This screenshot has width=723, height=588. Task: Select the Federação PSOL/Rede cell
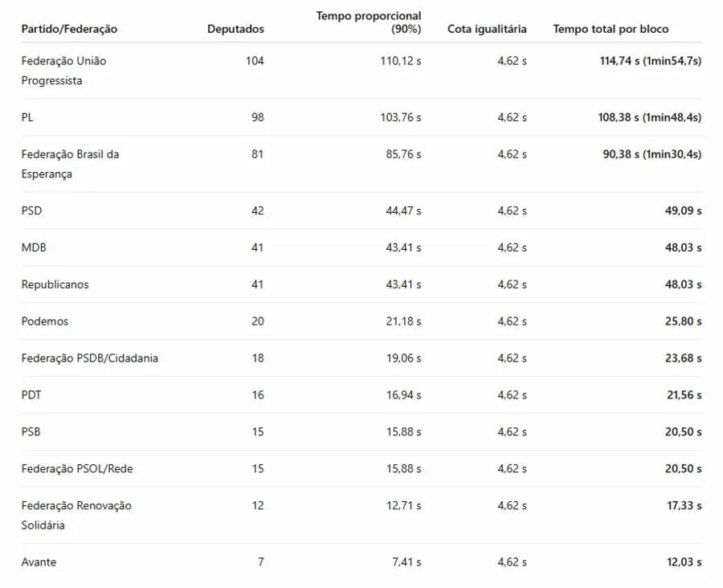[77, 469]
